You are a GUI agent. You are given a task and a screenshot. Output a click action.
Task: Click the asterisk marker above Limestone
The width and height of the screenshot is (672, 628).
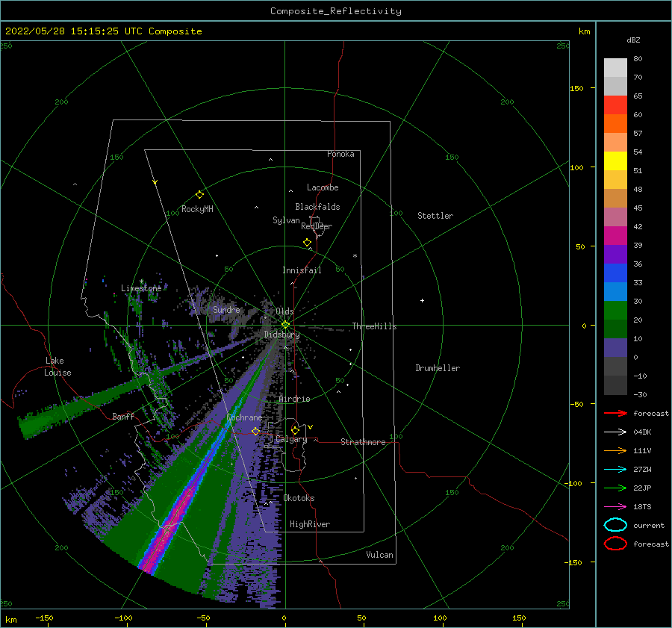pos(141,282)
